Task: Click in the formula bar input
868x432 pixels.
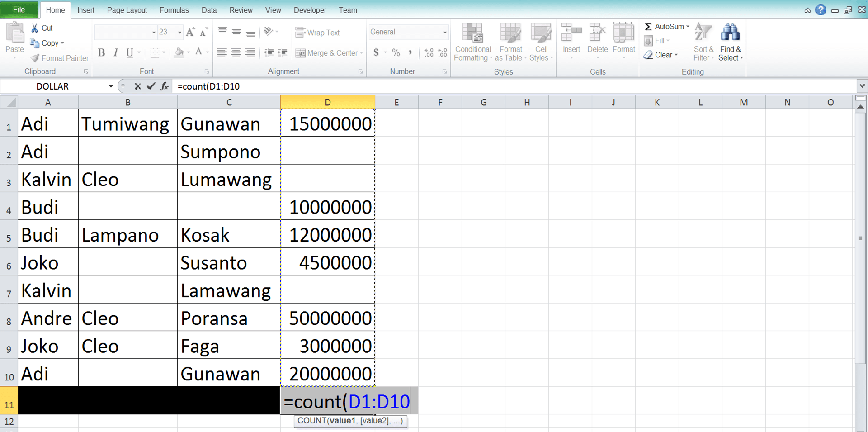Action: pos(515,86)
